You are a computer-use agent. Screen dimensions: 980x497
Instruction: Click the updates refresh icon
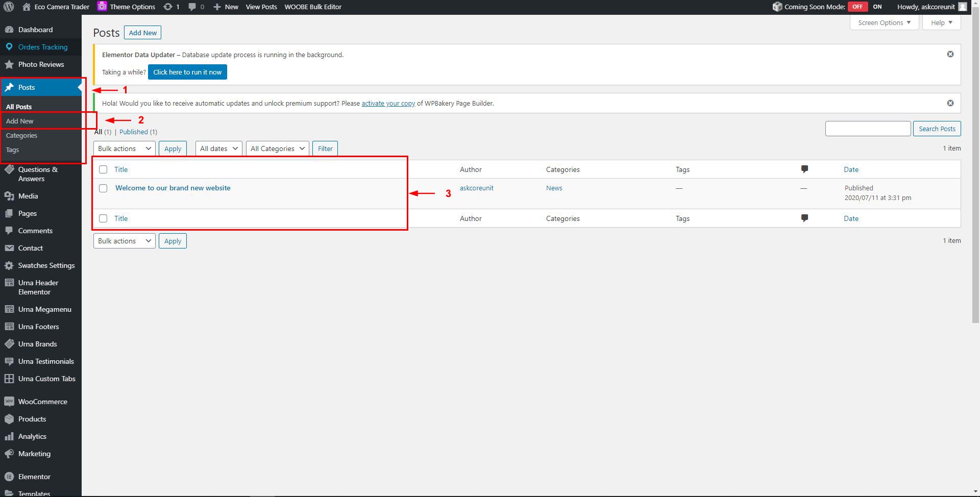[167, 7]
